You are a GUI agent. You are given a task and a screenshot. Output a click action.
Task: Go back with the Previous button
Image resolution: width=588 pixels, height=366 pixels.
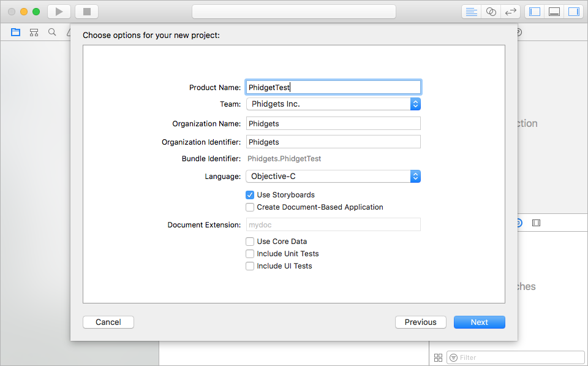coord(421,322)
